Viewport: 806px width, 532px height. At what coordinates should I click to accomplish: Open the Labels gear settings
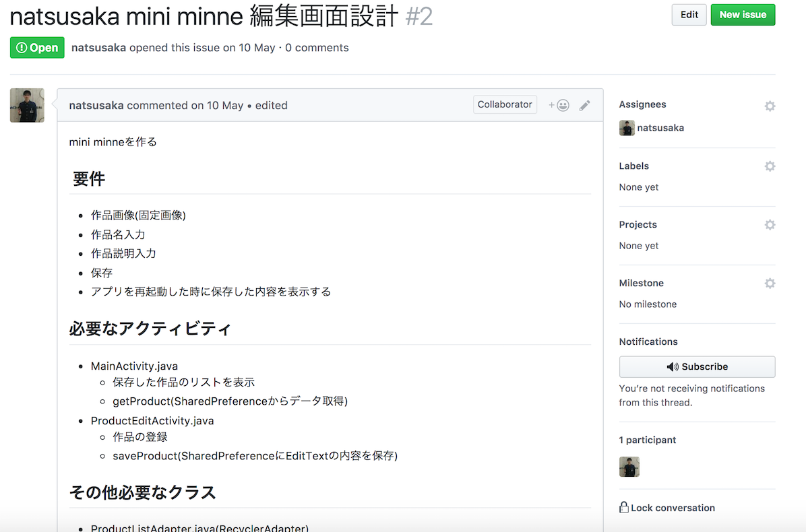click(x=770, y=166)
